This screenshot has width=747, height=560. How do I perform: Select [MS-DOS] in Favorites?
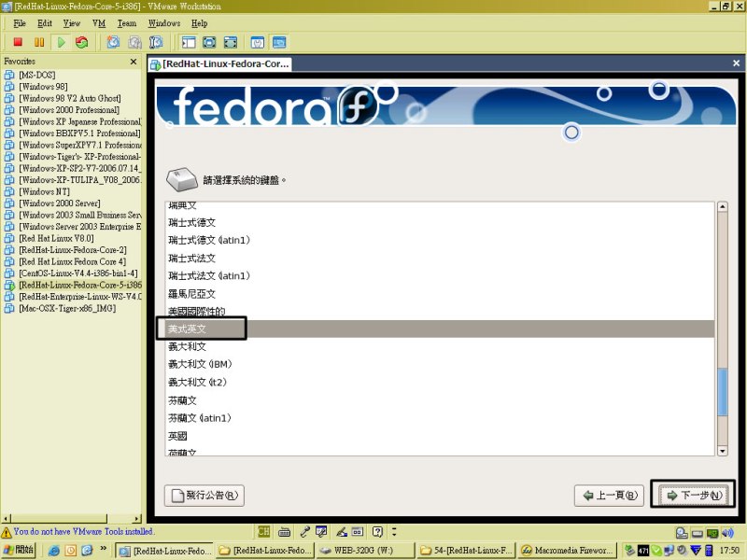(36, 75)
